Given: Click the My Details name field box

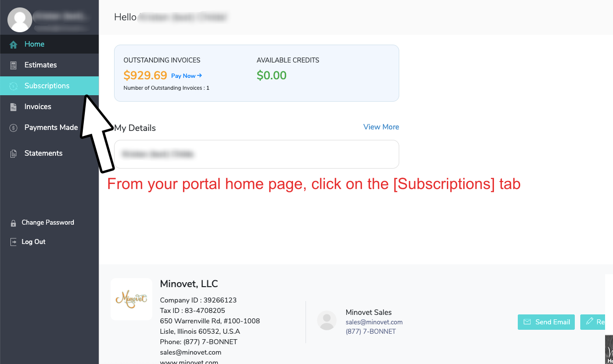Looking at the screenshot, I should 256,154.
